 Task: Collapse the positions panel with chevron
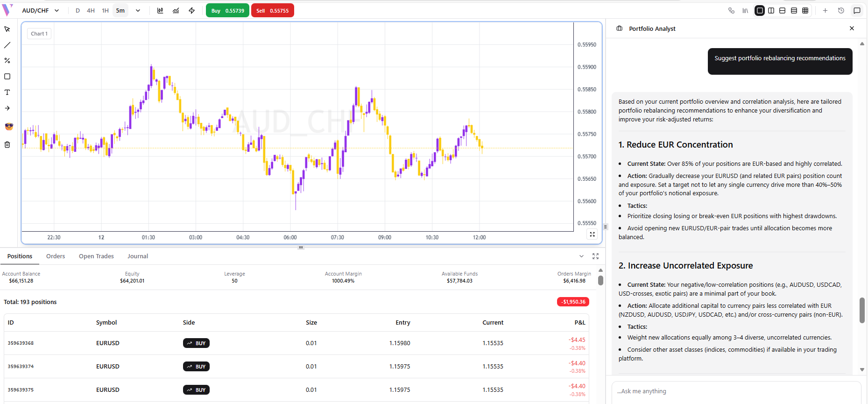581,256
